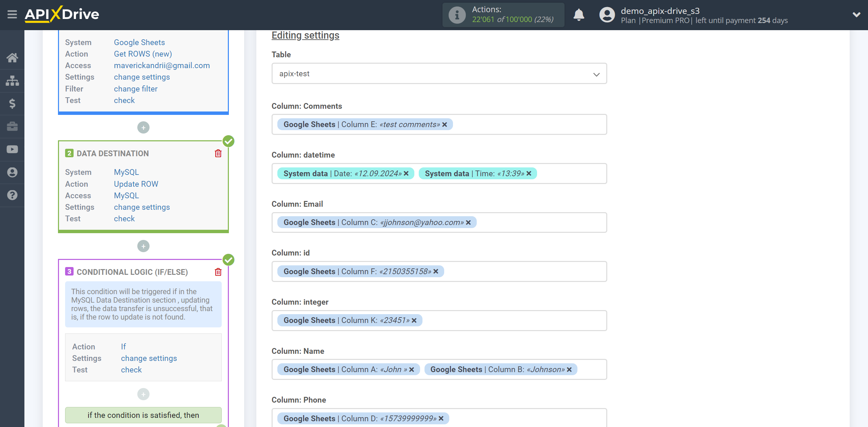Click inside Column: Comments field
Image resolution: width=868 pixels, height=427 pixels.
click(439, 124)
